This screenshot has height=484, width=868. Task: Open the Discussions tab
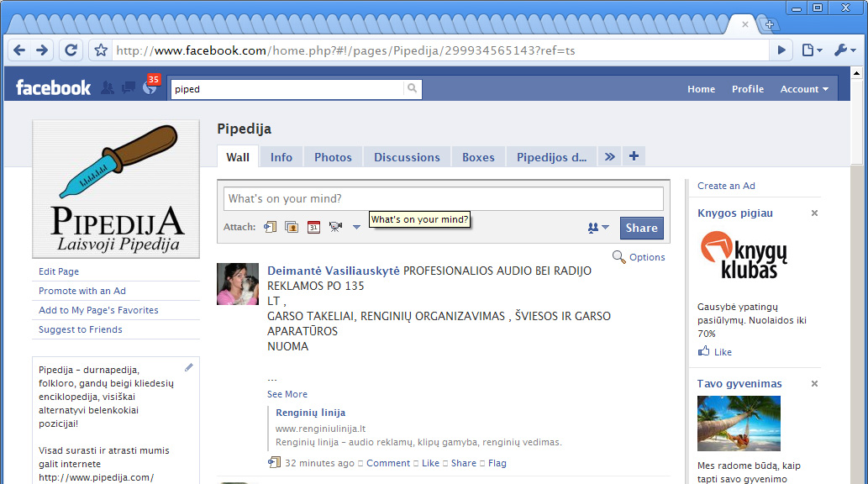tap(407, 157)
